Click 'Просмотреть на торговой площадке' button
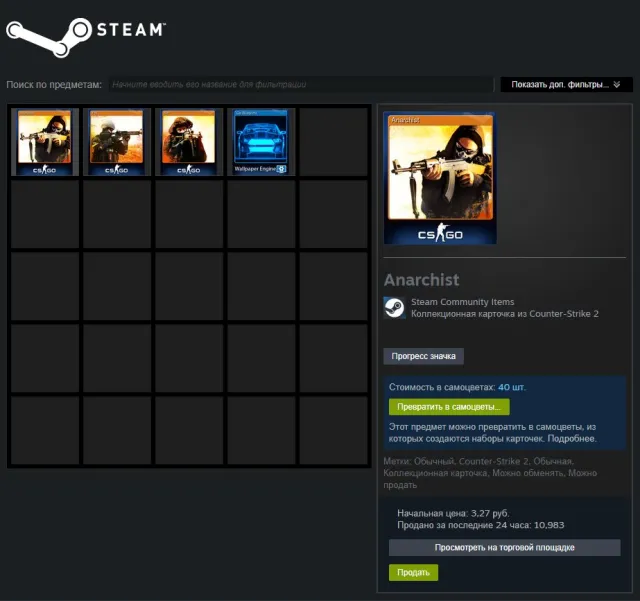This screenshot has height=601, width=640. coord(504,548)
